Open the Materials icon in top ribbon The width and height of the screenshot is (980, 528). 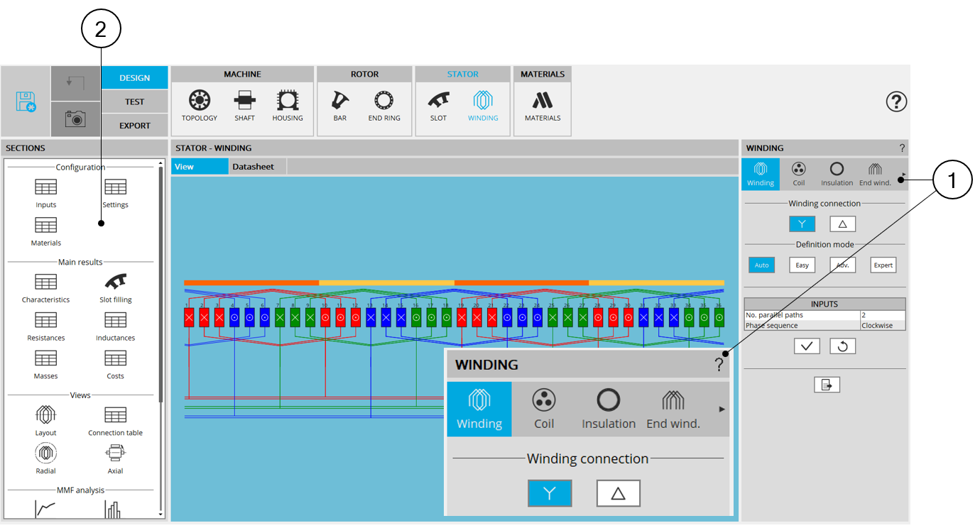tap(543, 105)
